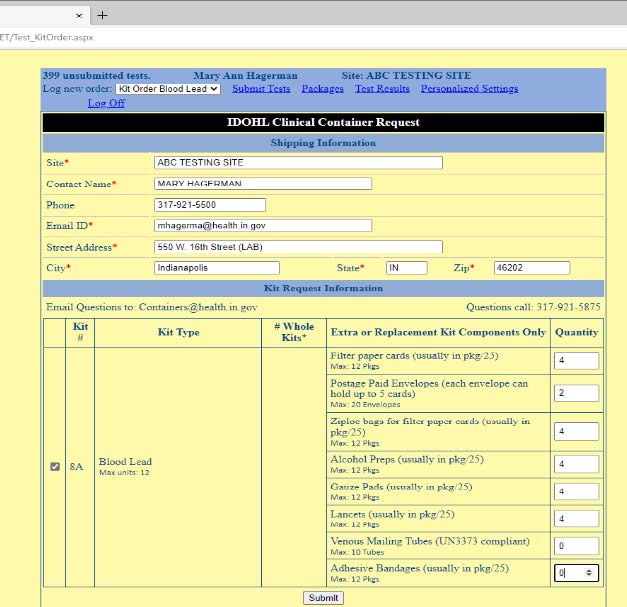This screenshot has height=607, width=627.
Task: Click the Log Off link
Action: [x=106, y=103]
